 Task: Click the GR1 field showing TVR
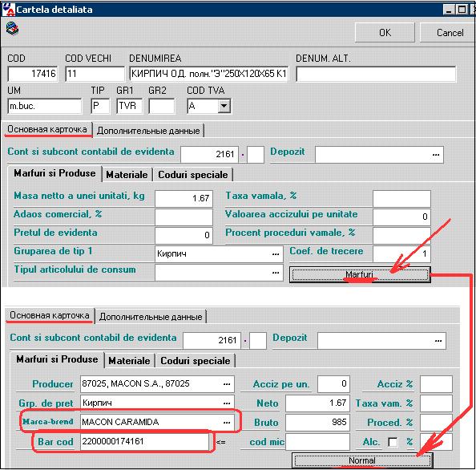(x=129, y=106)
